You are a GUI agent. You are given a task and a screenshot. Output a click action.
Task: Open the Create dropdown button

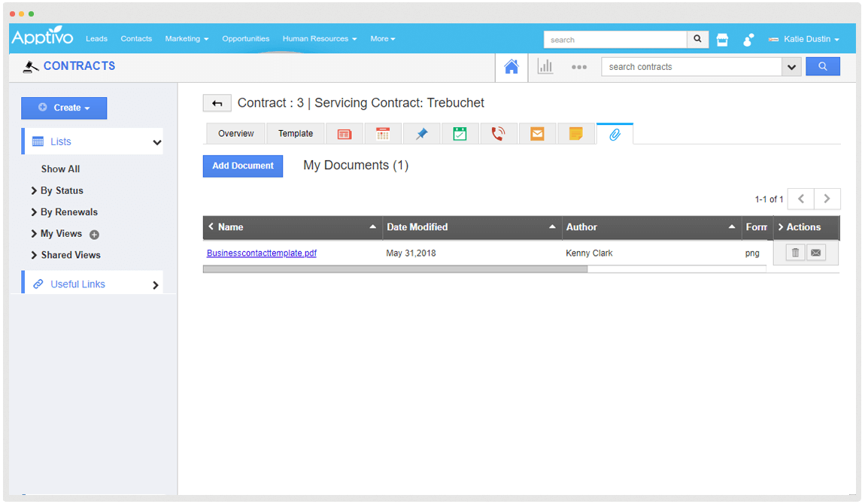(64, 108)
